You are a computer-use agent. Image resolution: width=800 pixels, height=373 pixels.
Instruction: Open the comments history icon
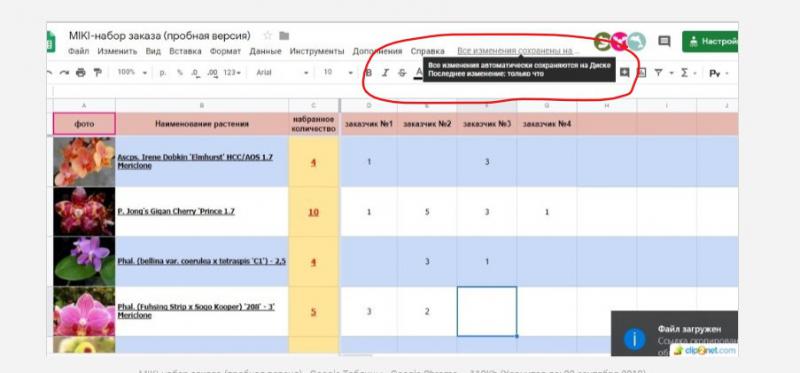tap(664, 41)
